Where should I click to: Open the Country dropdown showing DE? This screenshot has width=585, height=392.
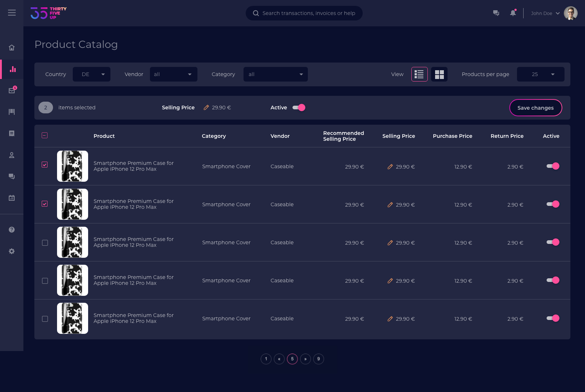[x=91, y=74]
